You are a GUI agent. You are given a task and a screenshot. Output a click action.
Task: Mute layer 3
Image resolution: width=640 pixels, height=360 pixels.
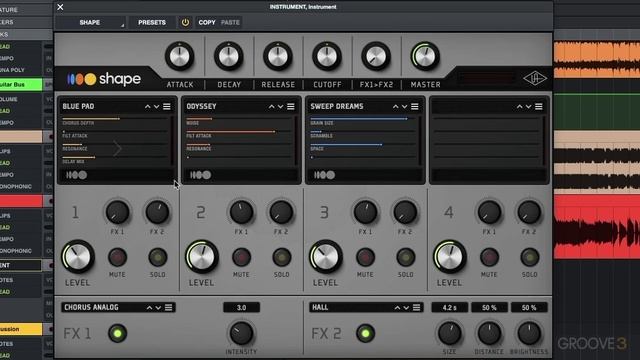click(365, 257)
